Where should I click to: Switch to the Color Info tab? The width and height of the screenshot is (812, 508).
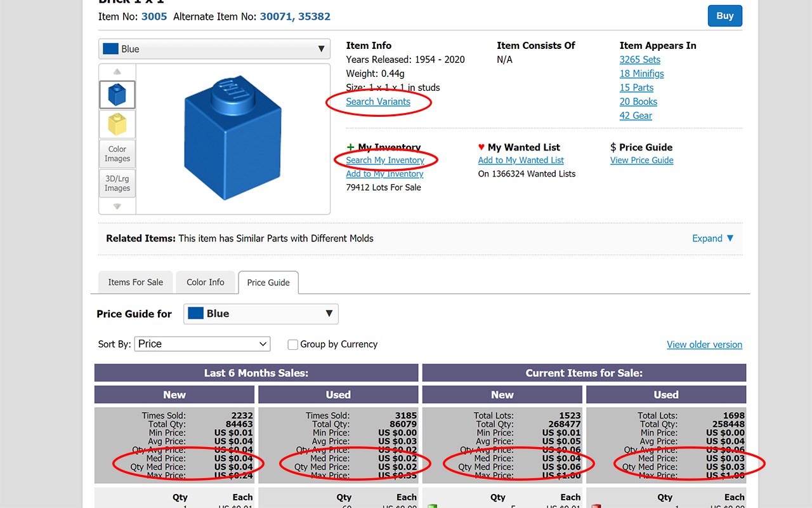point(206,283)
